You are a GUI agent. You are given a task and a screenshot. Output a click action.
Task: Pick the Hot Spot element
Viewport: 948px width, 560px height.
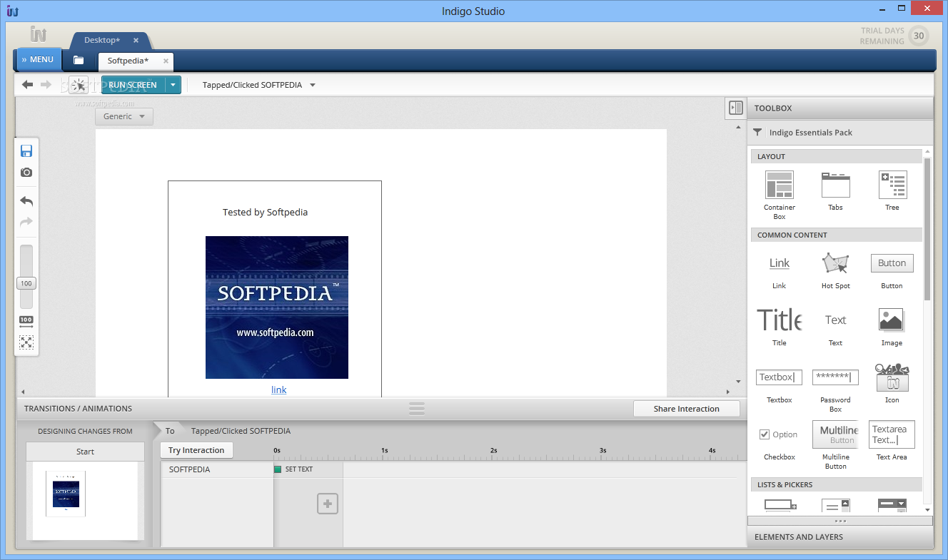835,270
